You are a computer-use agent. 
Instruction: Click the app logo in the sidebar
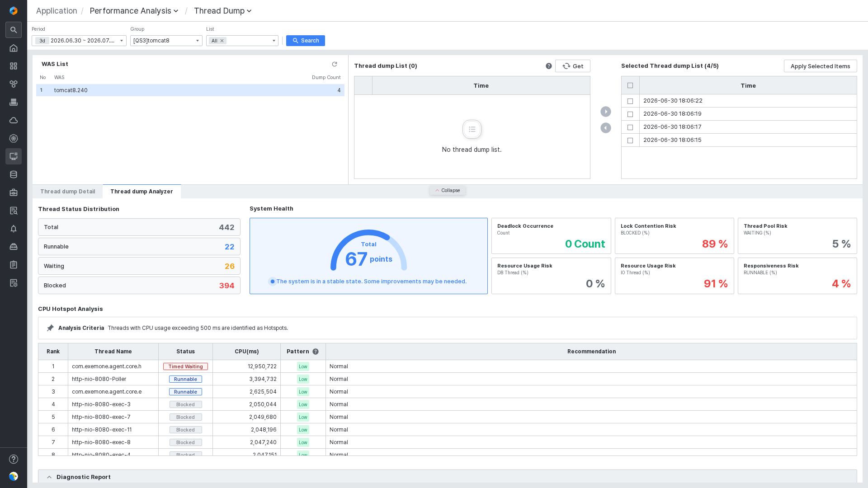[14, 11]
